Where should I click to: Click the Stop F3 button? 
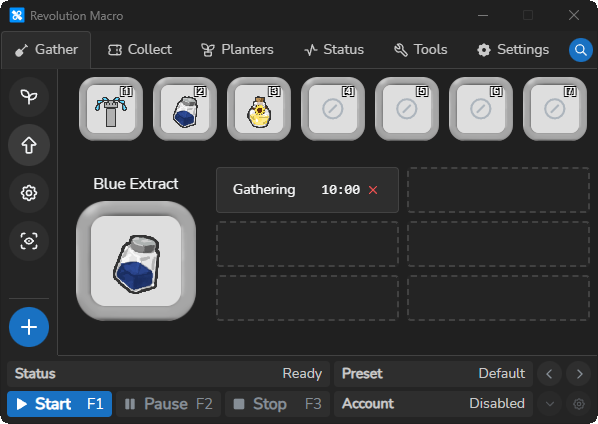[x=278, y=404]
